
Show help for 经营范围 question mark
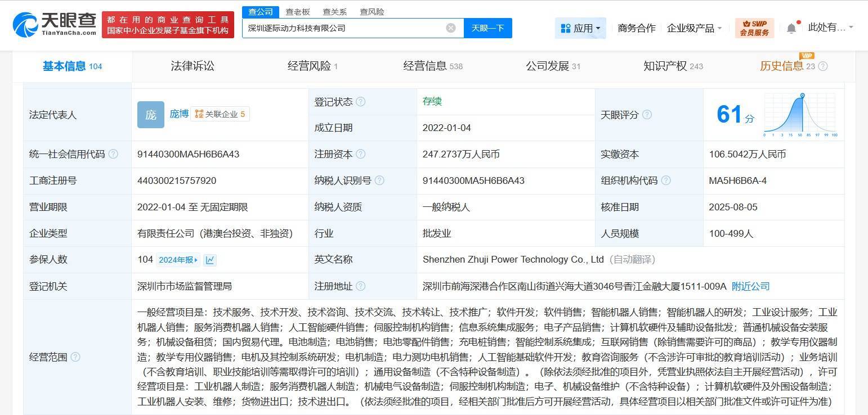point(75,357)
